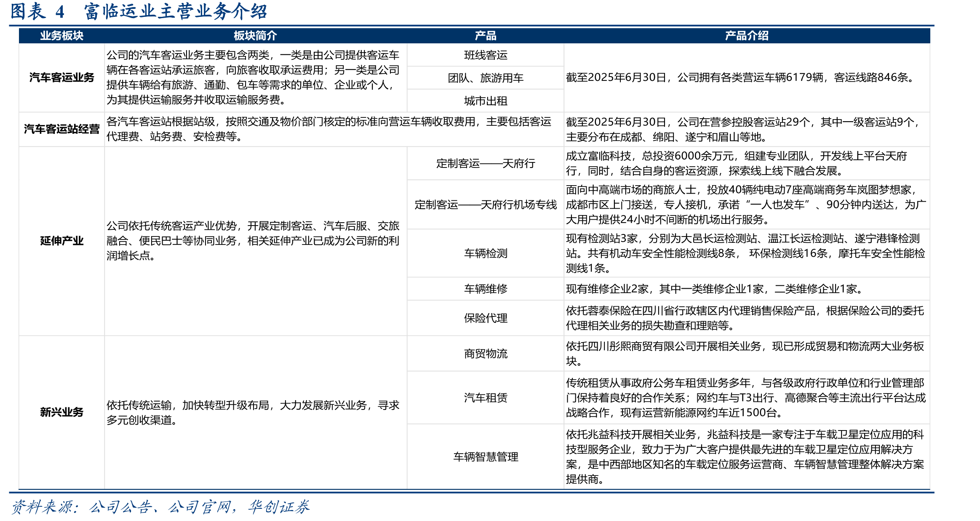Click the '定制客运——天府行' product cell
This screenshot has height=521, width=980.
click(486, 163)
